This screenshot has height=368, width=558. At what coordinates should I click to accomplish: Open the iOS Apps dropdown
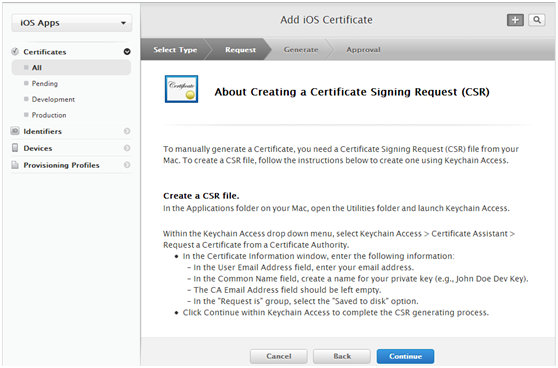click(x=72, y=23)
